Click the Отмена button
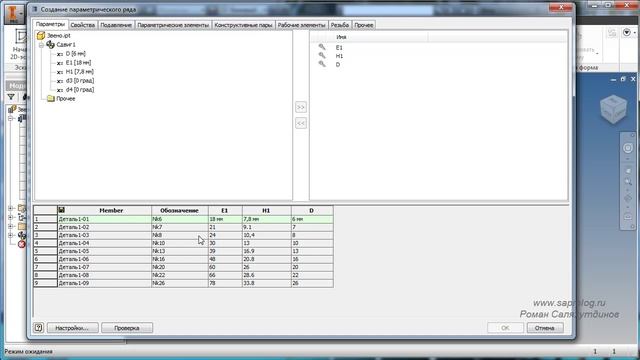The image size is (640, 360). (545, 328)
